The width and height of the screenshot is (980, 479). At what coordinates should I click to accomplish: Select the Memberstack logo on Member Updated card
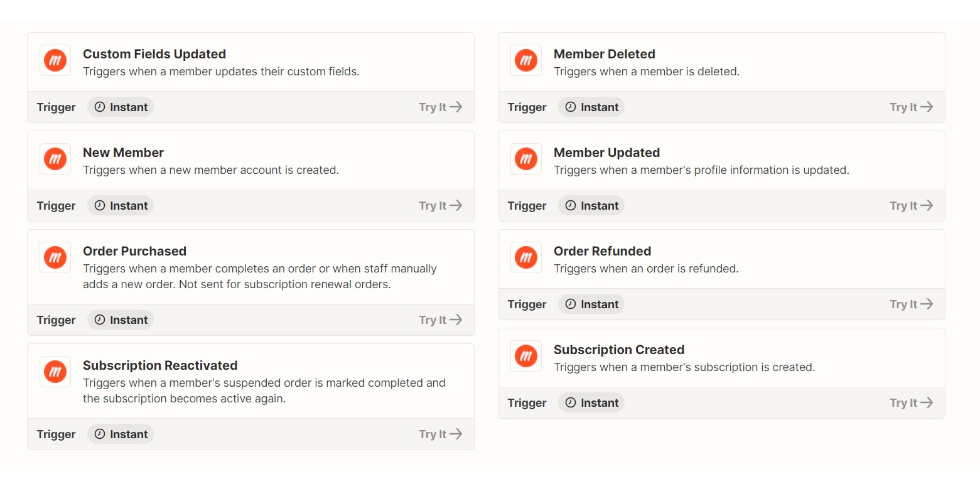pyautogui.click(x=525, y=159)
